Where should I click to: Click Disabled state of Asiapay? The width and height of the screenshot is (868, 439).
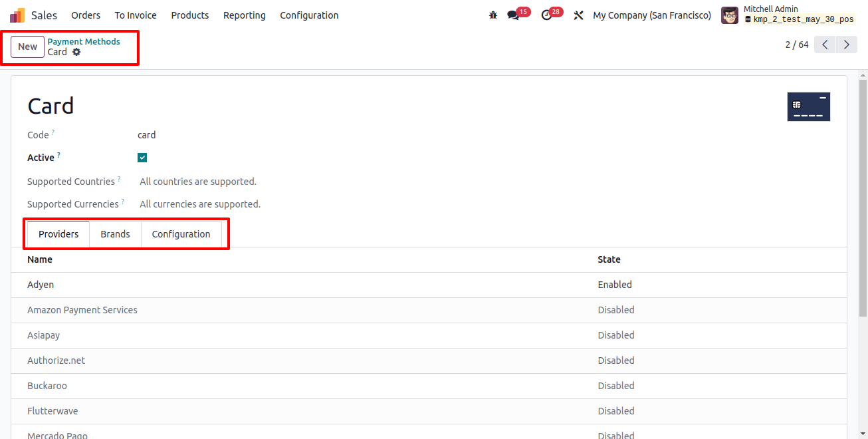[x=616, y=335]
